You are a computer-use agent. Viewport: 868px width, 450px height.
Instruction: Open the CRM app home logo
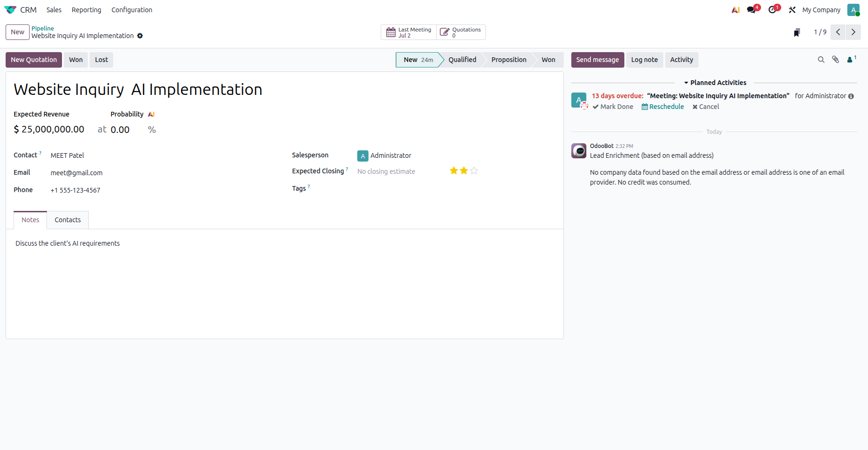(x=10, y=10)
